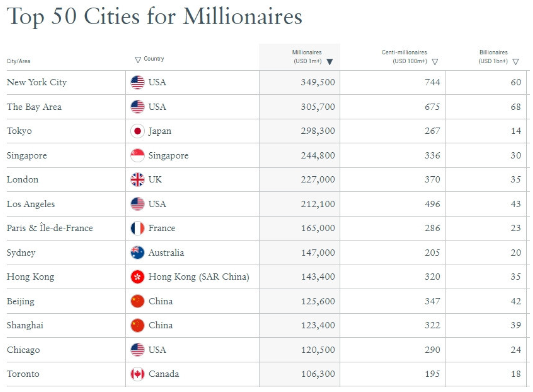
Task: Select the Paris & Île-de-France city name
Action: [x=50, y=228]
